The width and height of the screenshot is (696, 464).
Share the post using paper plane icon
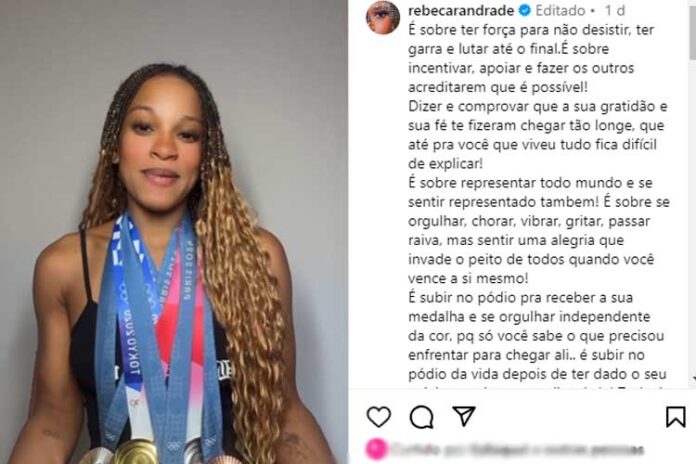(464, 416)
